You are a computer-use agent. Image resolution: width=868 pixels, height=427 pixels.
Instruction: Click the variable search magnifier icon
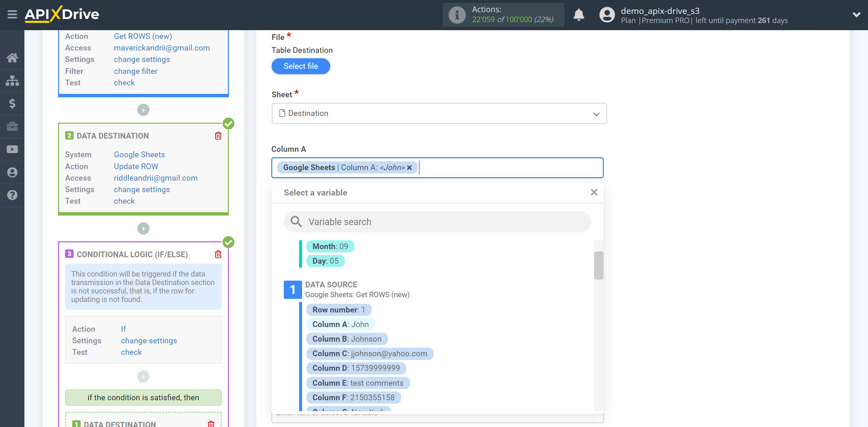[x=296, y=222]
